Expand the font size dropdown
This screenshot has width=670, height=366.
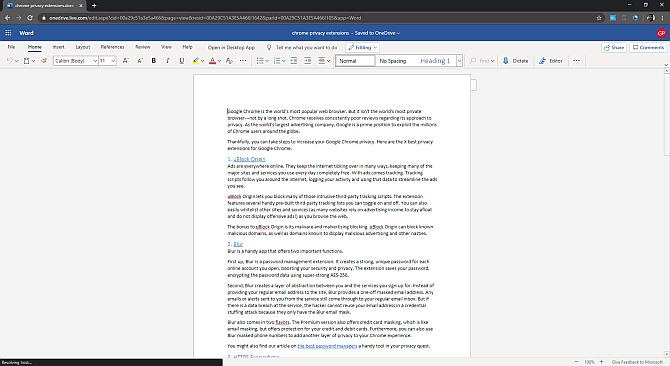click(113, 61)
